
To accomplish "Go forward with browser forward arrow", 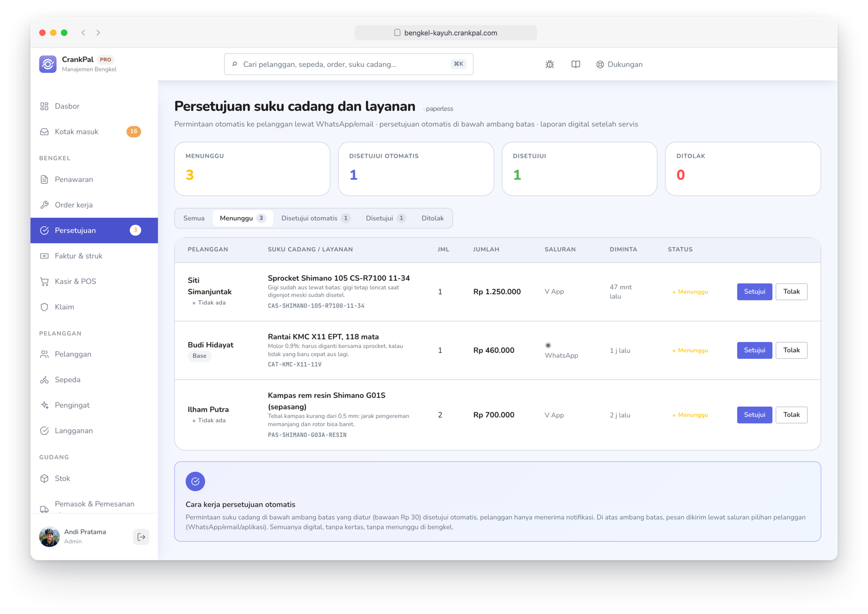I will pos(98,33).
